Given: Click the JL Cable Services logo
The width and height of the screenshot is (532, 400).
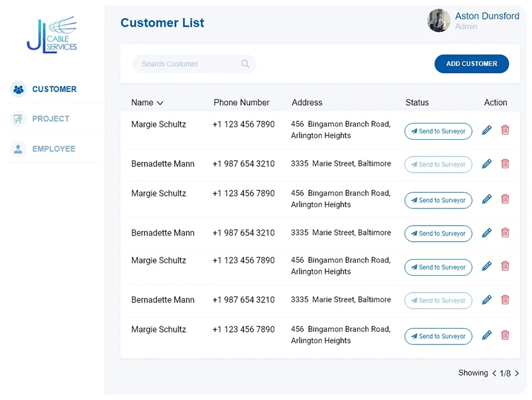Looking at the screenshot, I should click(x=52, y=35).
